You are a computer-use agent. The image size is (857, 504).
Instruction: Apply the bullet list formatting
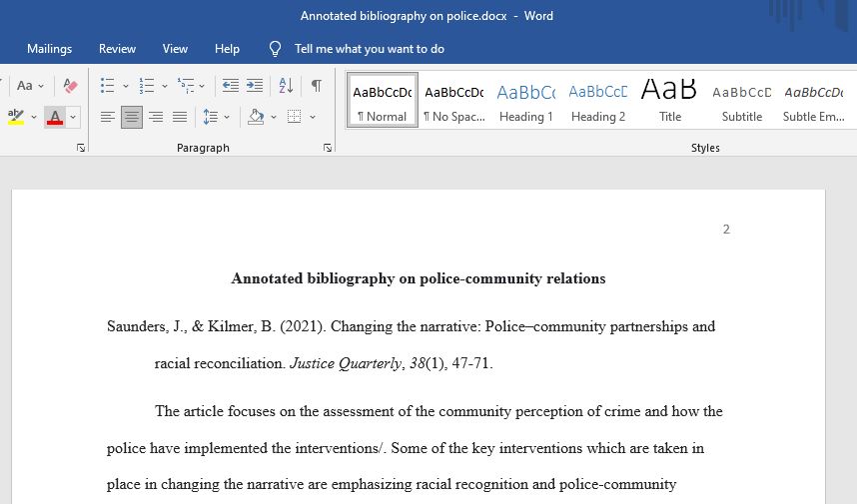coord(107,86)
